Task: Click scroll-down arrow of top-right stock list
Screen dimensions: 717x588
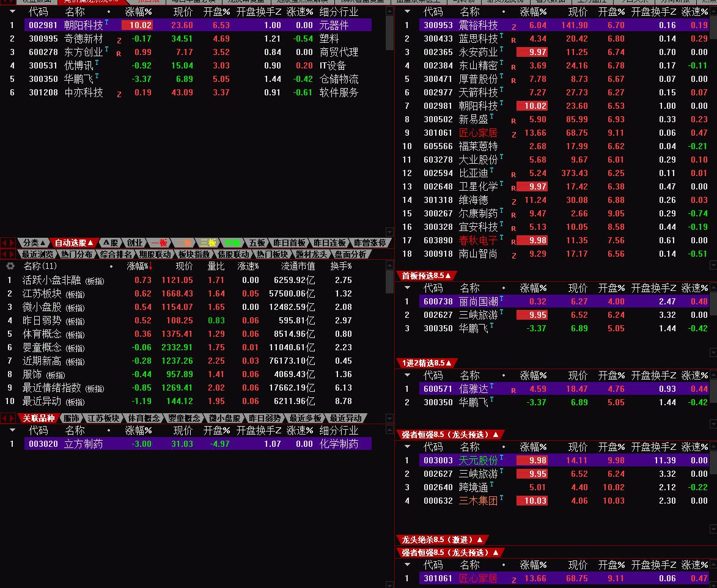Action: coord(713,265)
